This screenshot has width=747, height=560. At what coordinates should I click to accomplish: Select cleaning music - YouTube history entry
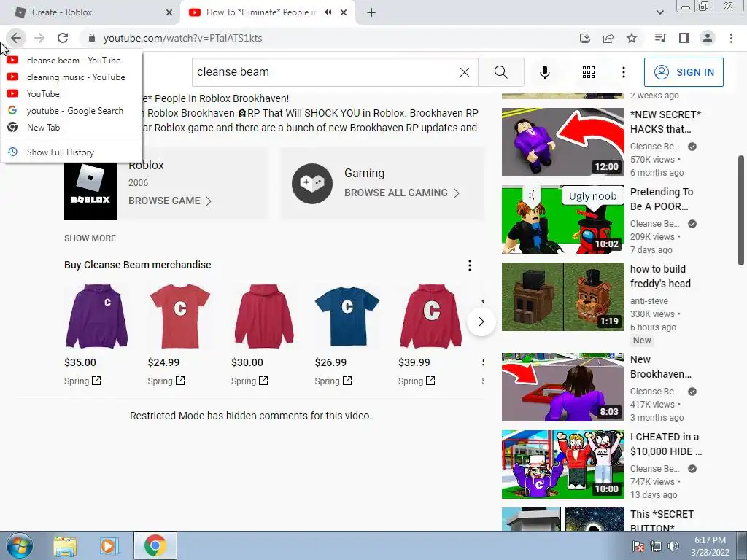point(71,77)
